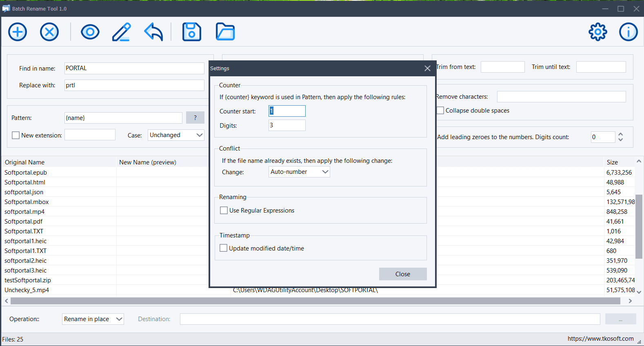Click the remove files X icon
Screen dimensions: 644x346
coord(49,32)
